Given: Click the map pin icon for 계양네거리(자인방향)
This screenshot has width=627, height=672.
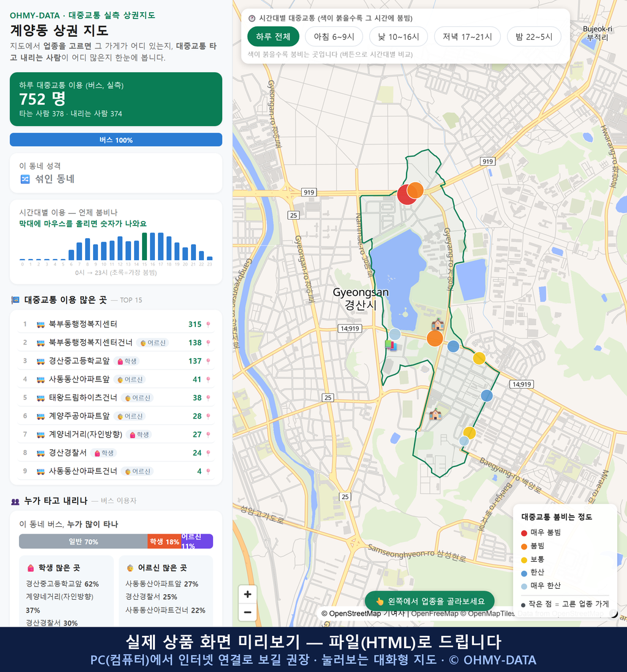Looking at the screenshot, I should [208, 435].
